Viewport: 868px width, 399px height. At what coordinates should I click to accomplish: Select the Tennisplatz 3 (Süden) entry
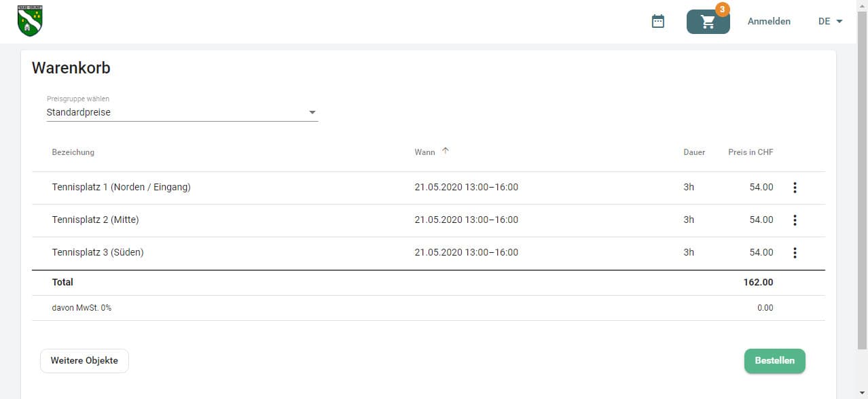pyautogui.click(x=98, y=252)
